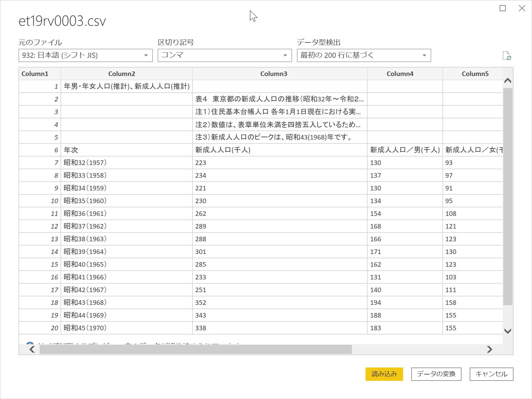This screenshot has height=399, width=532.
Task: Click row number 20 in Column1
Action: [40, 328]
